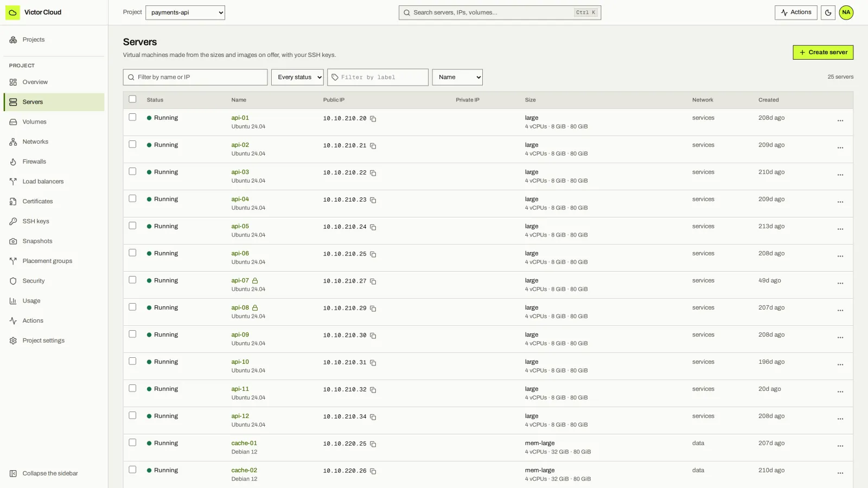Viewport: 868px width, 488px height.
Task: Focus the Filter by label field
Action: (378, 77)
